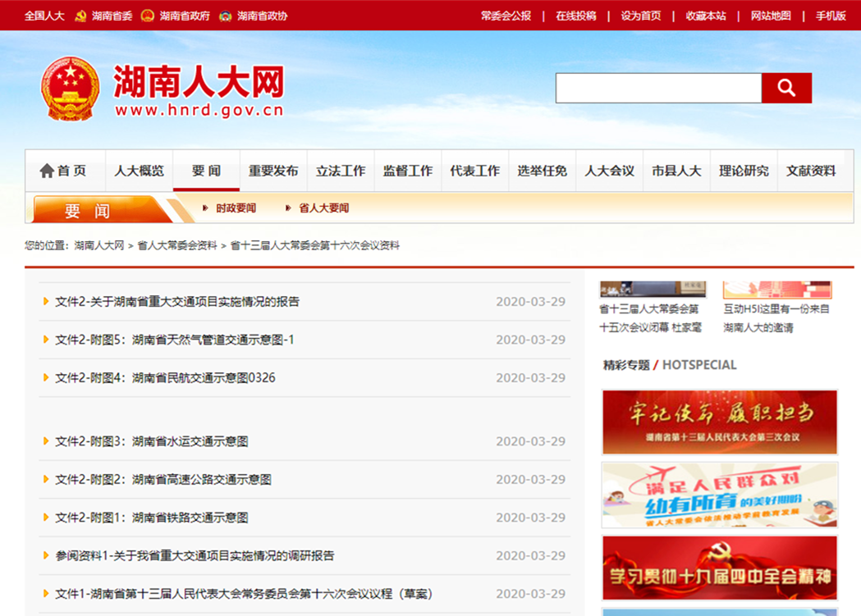This screenshot has width=861, height=616.
Task: Click arrow bullet beside 省人大要闻
Action: tap(288, 208)
